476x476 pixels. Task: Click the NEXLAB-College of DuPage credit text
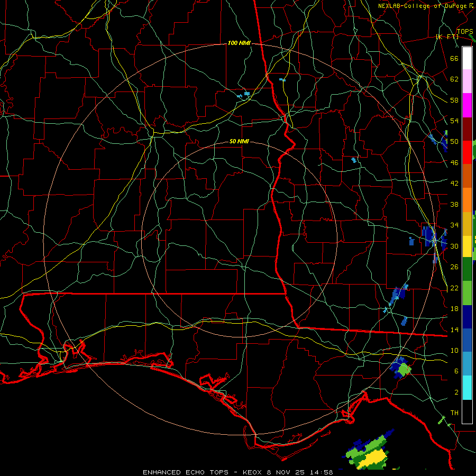tap(426, 6)
